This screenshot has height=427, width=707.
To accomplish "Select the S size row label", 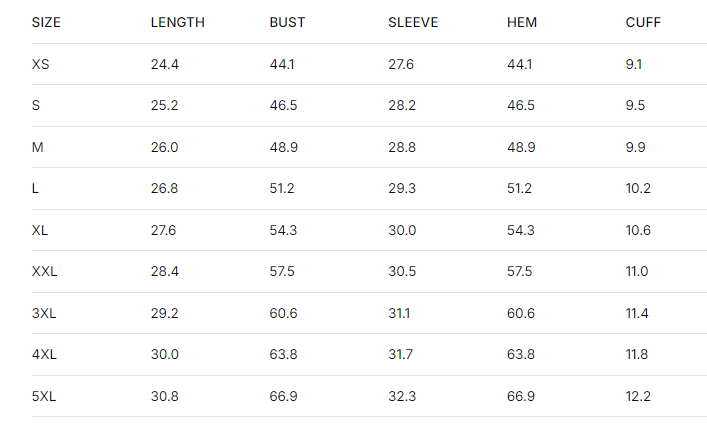I will pos(36,105).
